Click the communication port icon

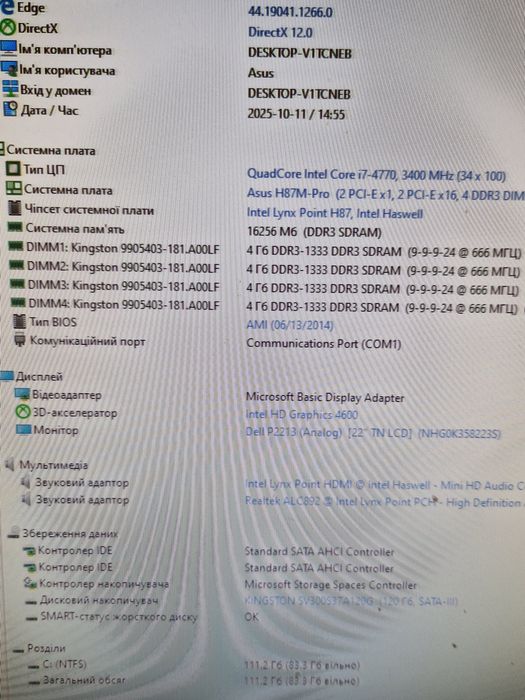click(x=20, y=341)
